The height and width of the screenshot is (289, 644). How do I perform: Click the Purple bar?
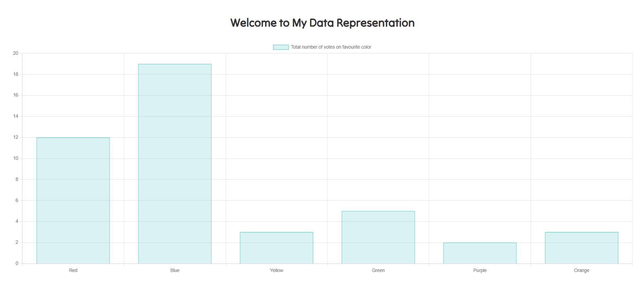480,253
